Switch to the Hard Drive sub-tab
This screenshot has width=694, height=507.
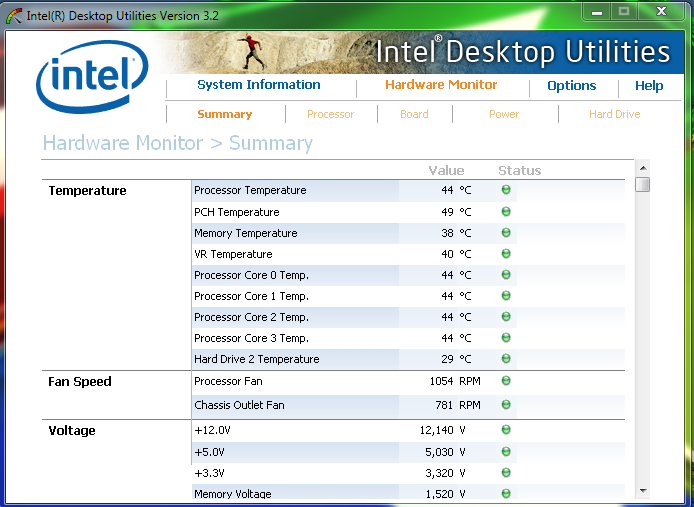[x=615, y=114]
